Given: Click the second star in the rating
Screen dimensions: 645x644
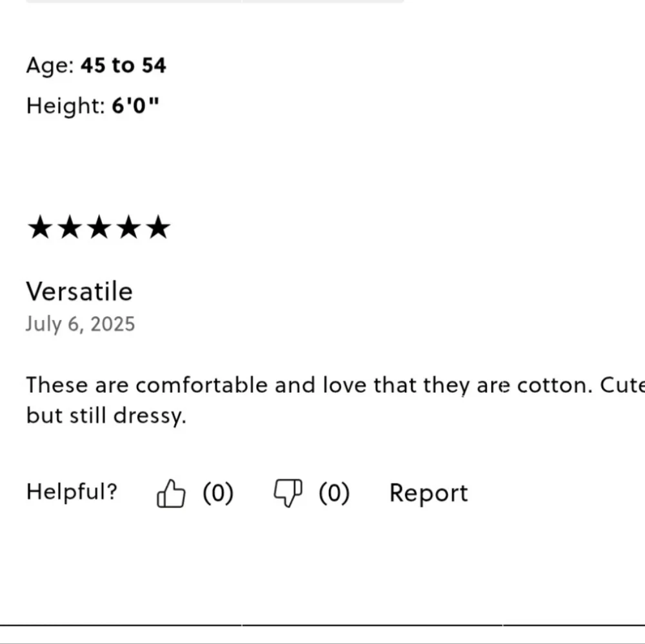Looking at the screenshot, I should (x=70, y=227).
